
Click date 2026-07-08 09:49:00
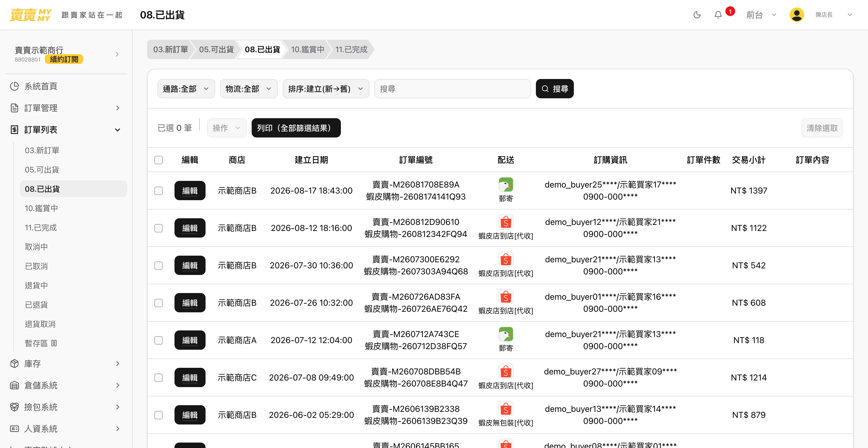pyautogui.click(x=311, y=377)
